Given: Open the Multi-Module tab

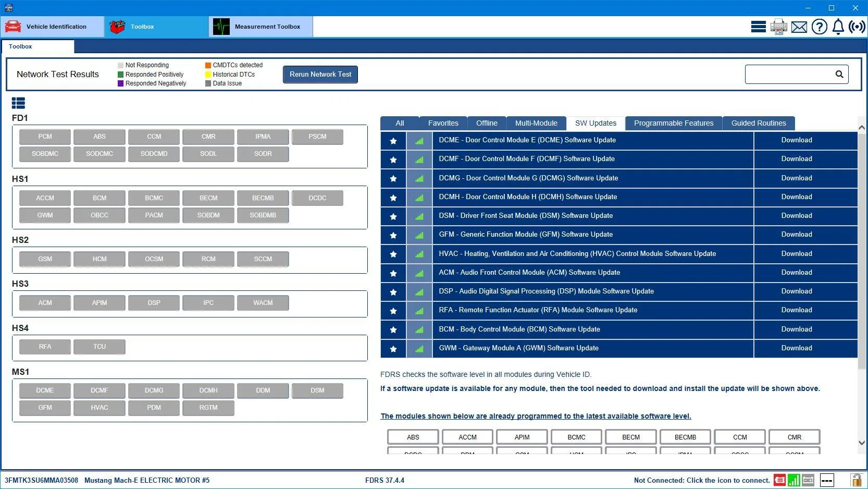Looking at the screenshot, I should coord(536,124).
